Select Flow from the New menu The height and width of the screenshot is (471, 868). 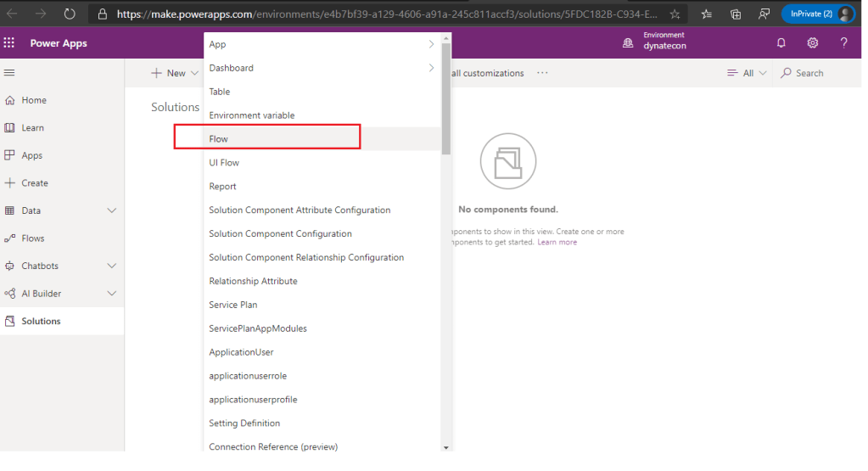219,138
